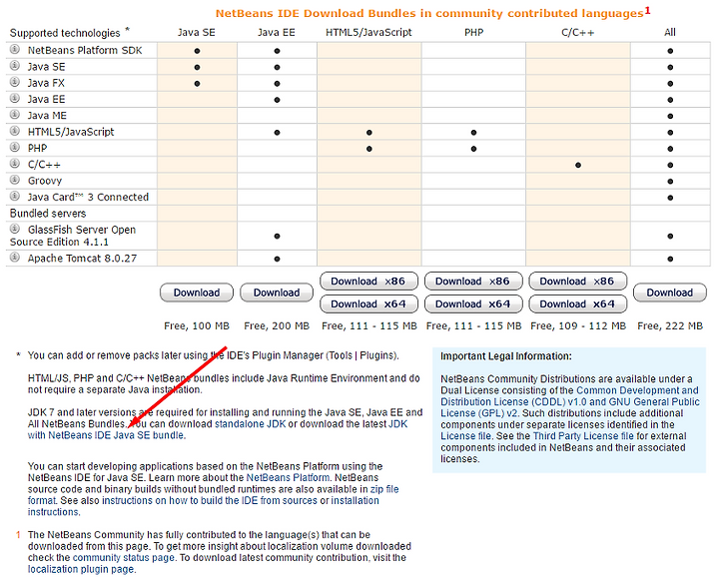
Task: Open instructions on building IDE from sources
Action: 210,500
